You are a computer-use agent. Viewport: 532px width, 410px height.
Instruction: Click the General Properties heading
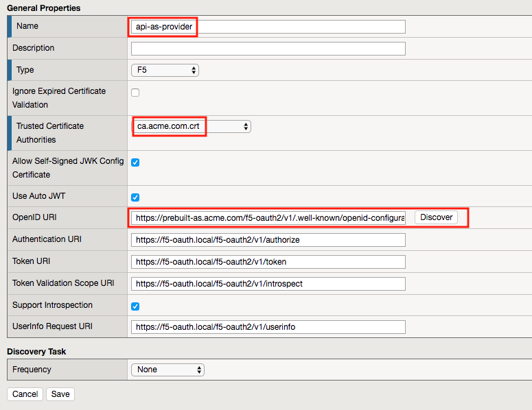(x=43, y=8)
